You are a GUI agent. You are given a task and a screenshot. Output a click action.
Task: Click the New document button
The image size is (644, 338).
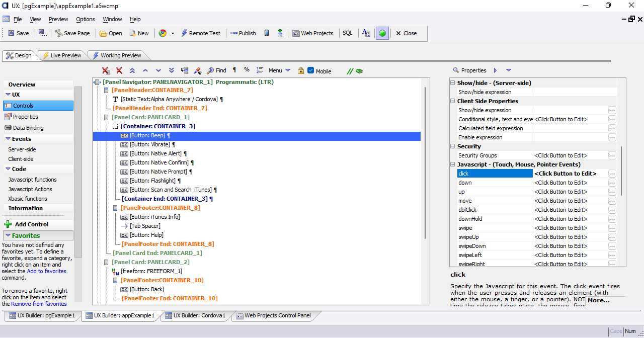(139, 33)
